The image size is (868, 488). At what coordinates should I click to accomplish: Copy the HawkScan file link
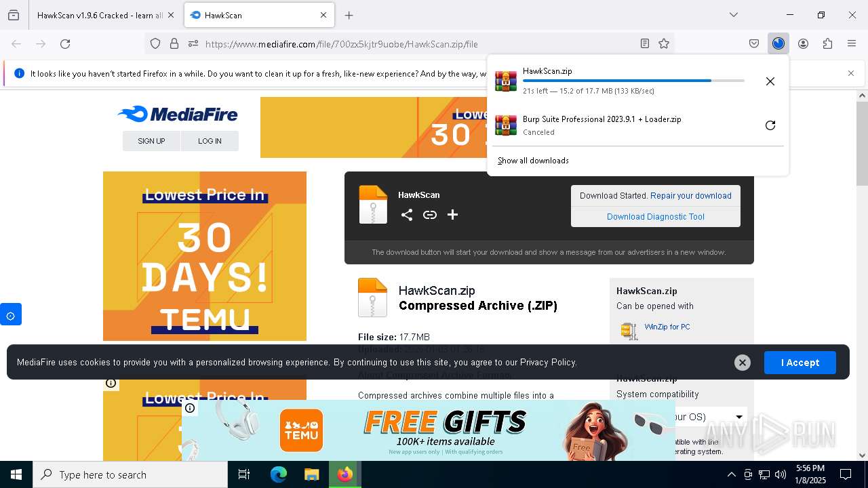coord(430,215)
